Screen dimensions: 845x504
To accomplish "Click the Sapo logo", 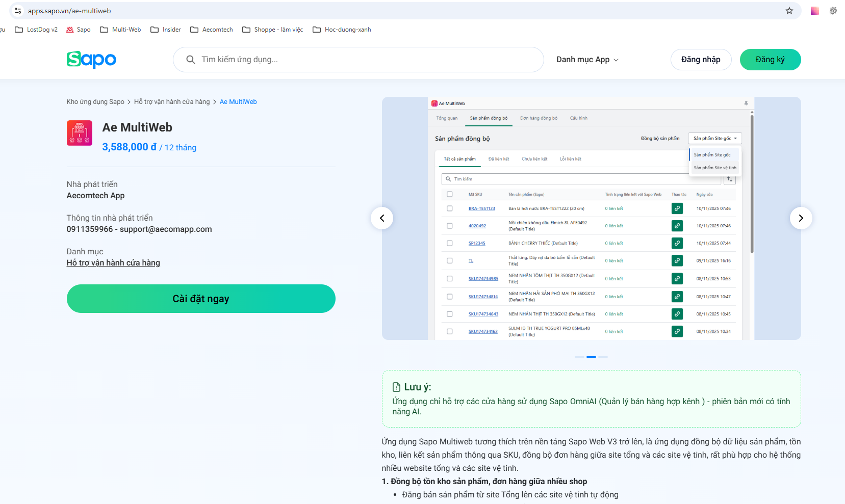I will pos(91,60).
